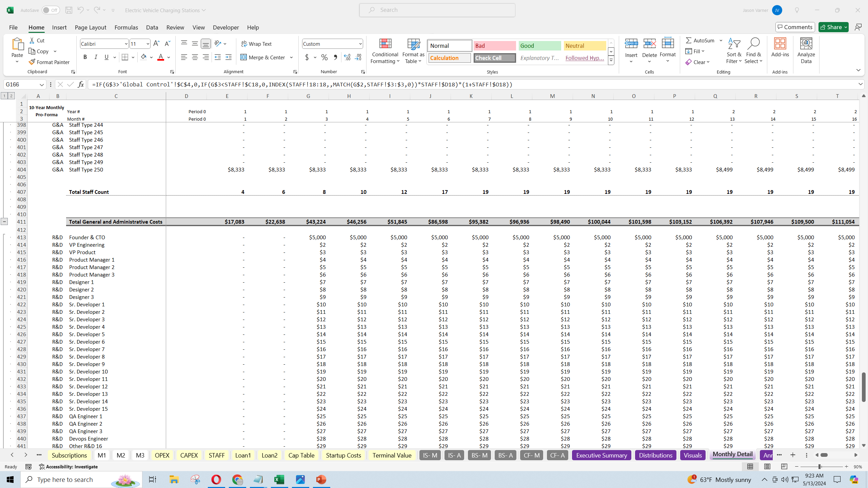
Task: Increase font size with the large A icon
Action: tap(156, 44)
